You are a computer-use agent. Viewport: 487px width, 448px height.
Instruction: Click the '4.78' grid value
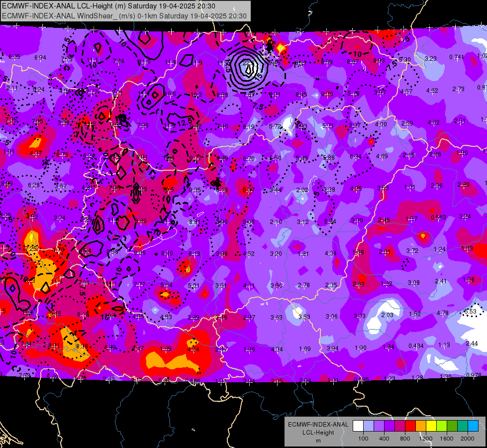click(443, 313)
